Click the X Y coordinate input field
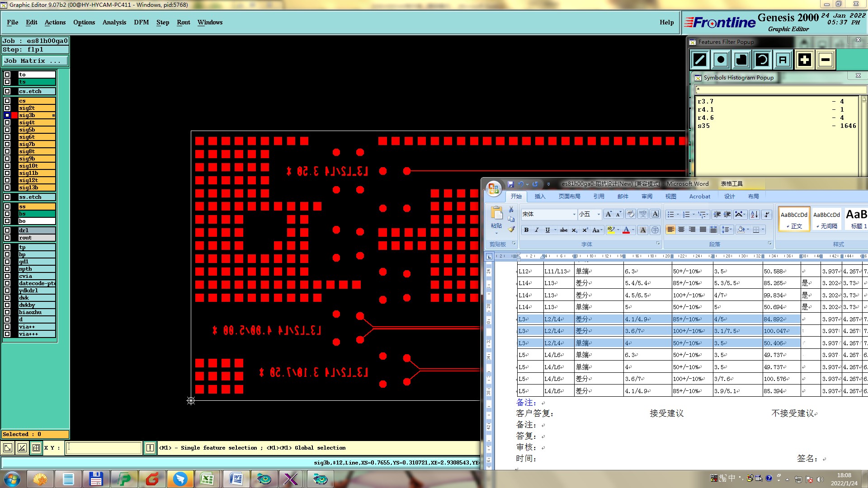The image size is (868, 488). click(104, 448)
